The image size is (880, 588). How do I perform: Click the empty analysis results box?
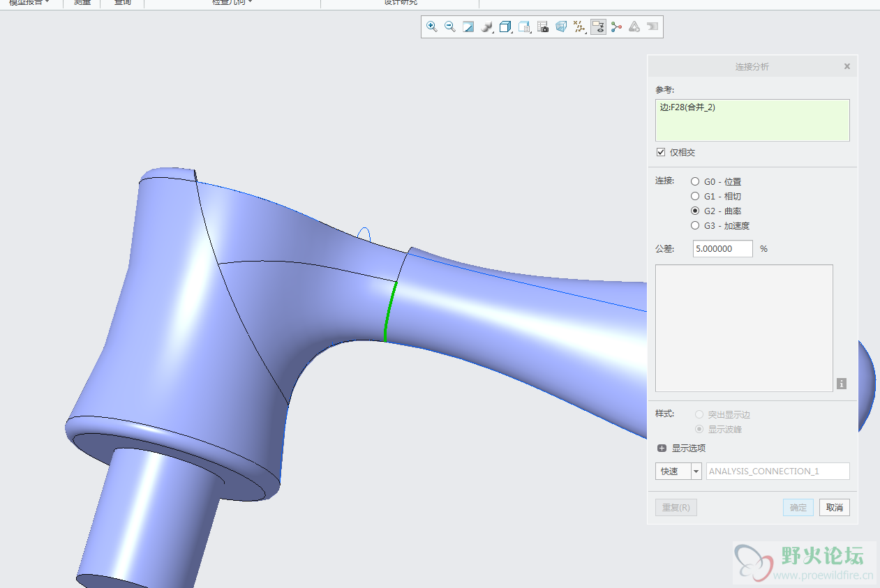[744, 328]
